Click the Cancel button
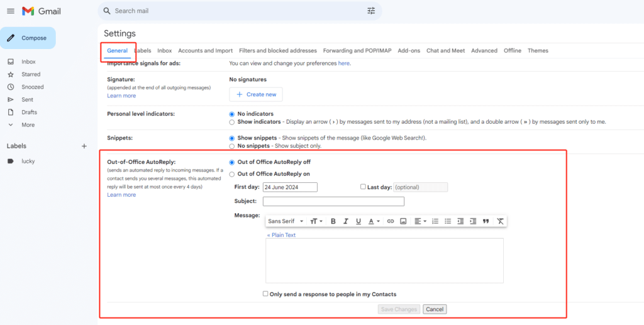This screenshot has height=325, width=644. point(434,309)
